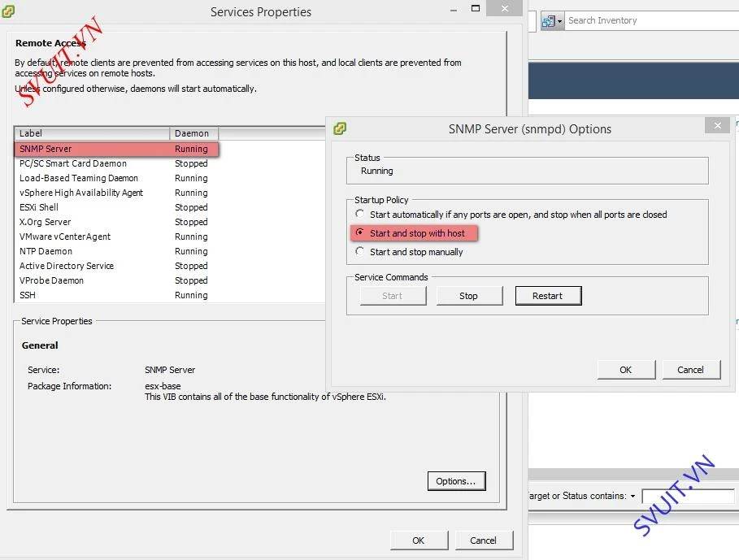Viewport: 739px width, 560px height.
Task: Click the esx-base package information text
Action: (x=163, y=386)
